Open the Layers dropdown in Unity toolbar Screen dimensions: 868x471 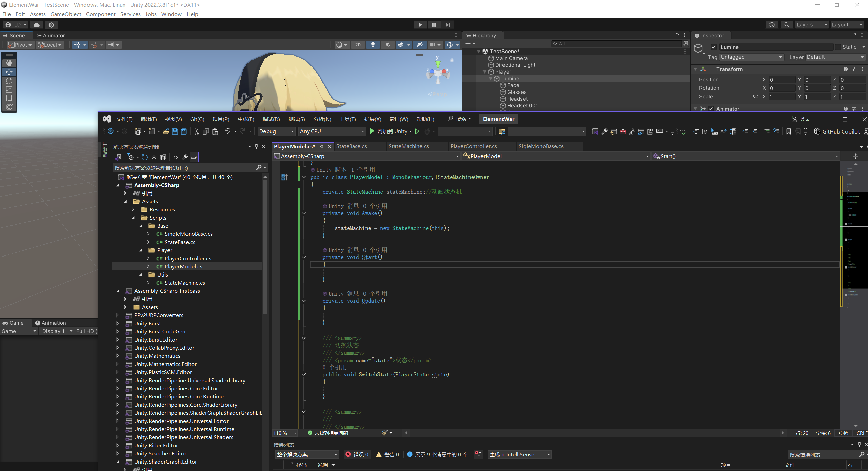812,25
